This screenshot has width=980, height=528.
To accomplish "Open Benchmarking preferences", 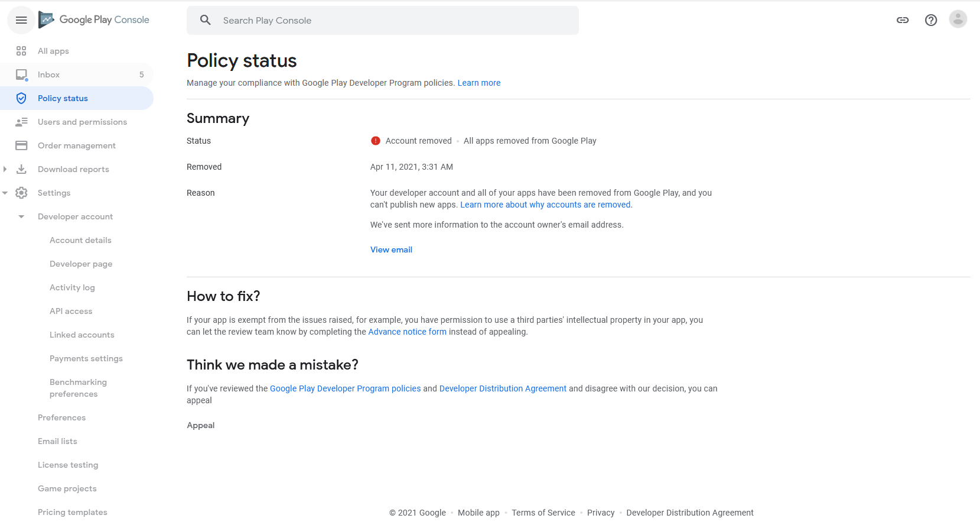I will [x=78, y=388].
